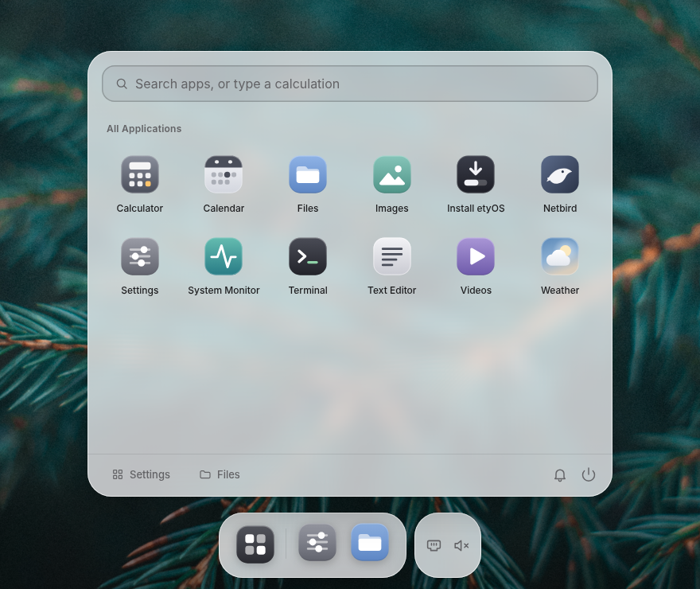This screenshot has height=589, width=700.
Task: Click the muted volume icon in tray
Action: tap(461, 545)
